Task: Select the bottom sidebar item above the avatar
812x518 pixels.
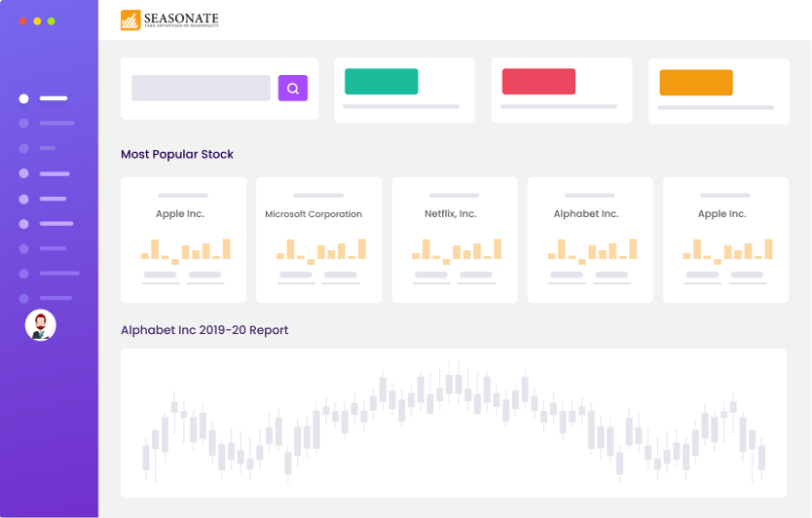Action: pos(44,298)
